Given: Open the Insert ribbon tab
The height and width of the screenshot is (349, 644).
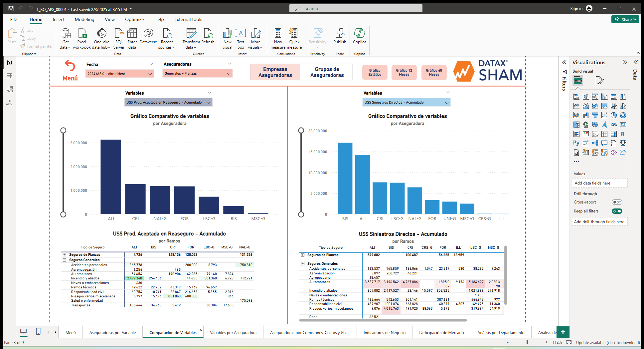Looking at the screenshot, I should coord(58,19).
